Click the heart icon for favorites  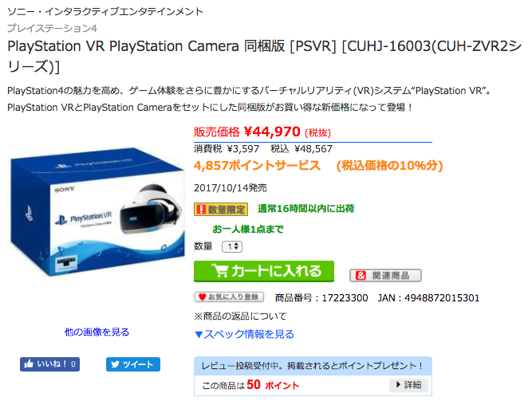pos(203,297)
